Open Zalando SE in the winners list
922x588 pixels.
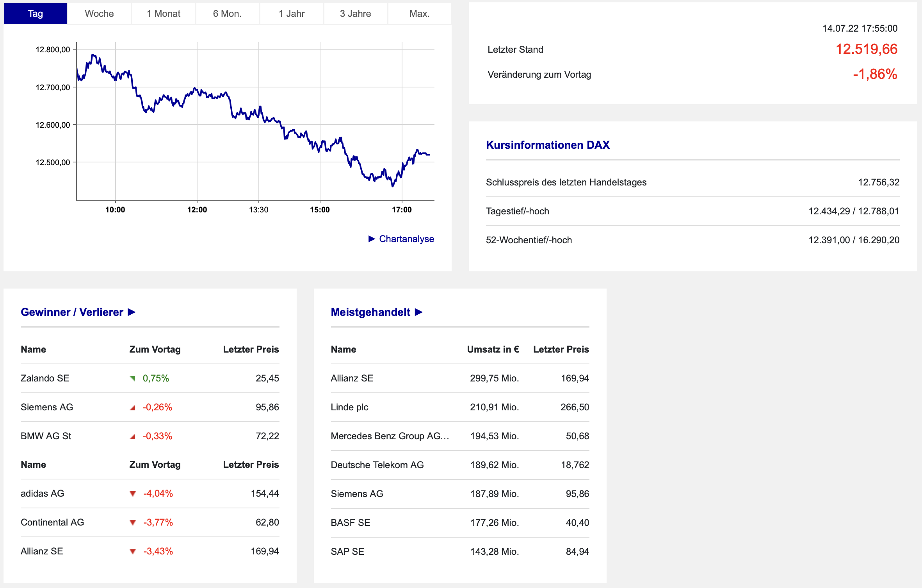pyautogui.click(x=45, y=378)
